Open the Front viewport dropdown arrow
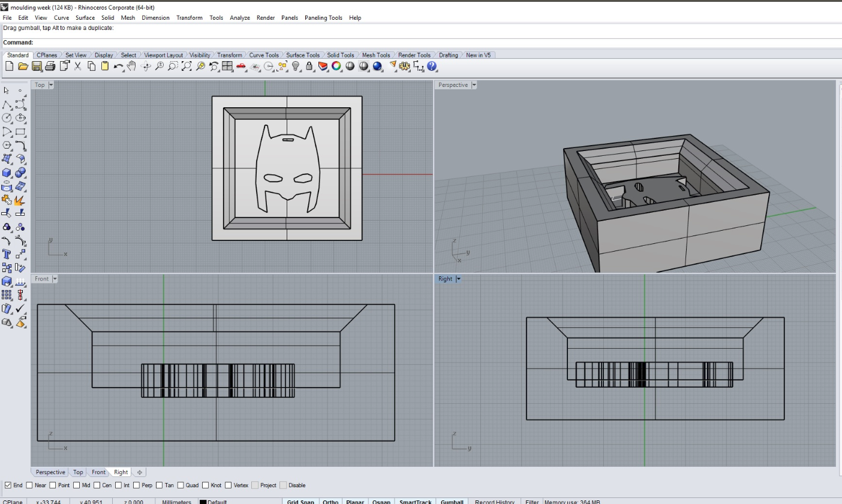The width and height of the screenshot is (842, 504). click(55, 279)
